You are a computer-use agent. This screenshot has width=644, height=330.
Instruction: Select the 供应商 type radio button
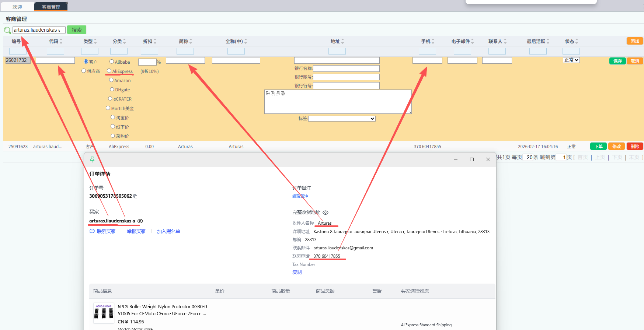pyautogui.click(x=84, y=71)
